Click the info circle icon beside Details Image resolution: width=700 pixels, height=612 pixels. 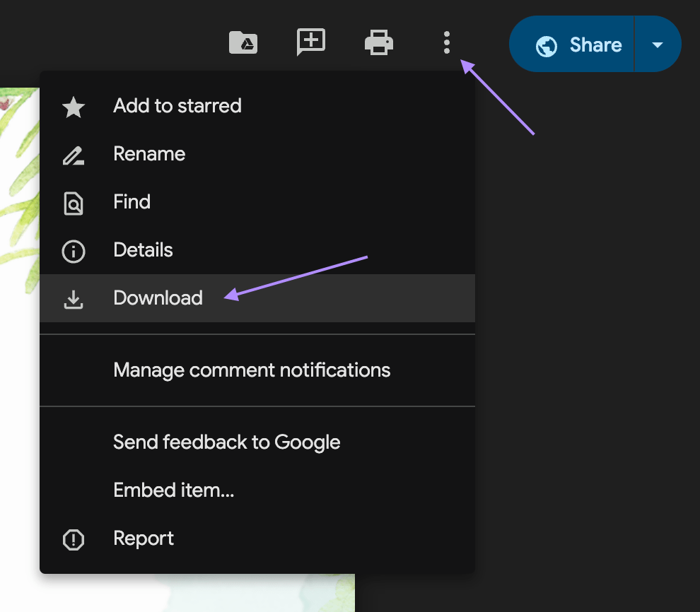point(74,251)
